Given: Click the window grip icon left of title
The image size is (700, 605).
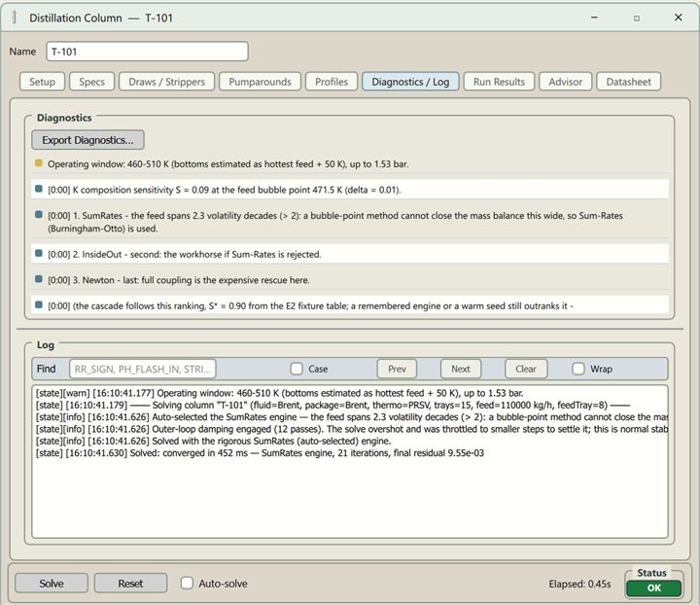Looking at the screenshot, I should coord(15,18).
